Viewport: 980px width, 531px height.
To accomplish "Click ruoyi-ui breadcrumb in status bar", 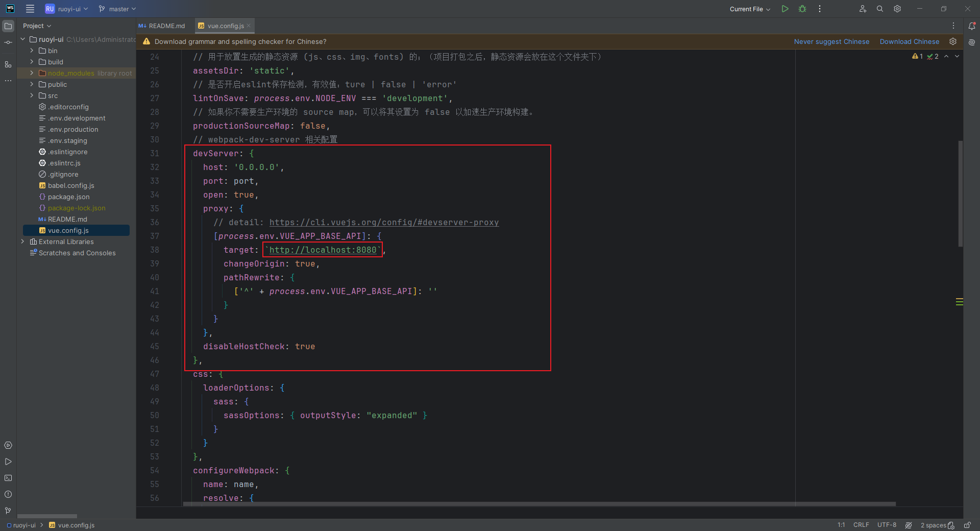I will coord(21,525).
